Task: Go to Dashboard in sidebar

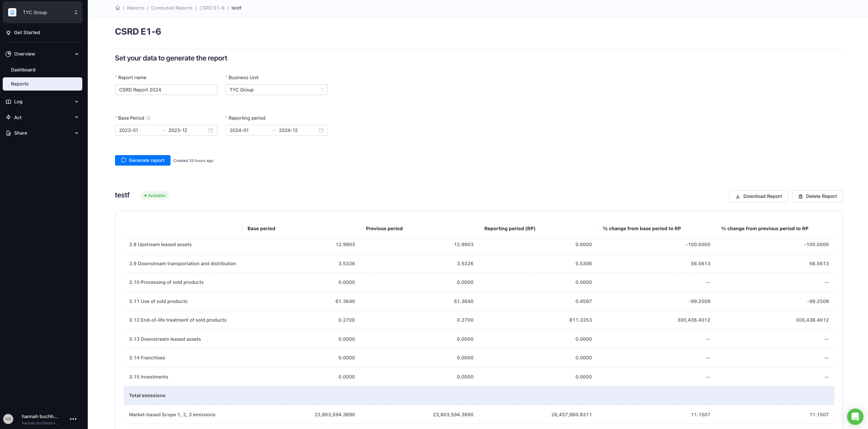Action: pos(23,70)
